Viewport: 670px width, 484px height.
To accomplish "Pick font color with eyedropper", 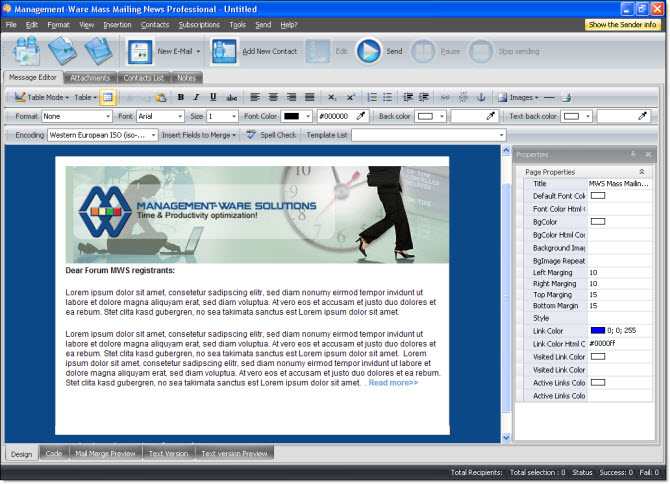I will tap(361, 116).
